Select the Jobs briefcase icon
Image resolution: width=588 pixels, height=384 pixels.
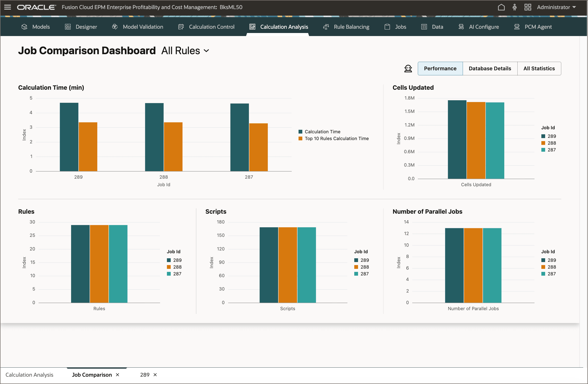pyautogui.click(x=387, y=26)
